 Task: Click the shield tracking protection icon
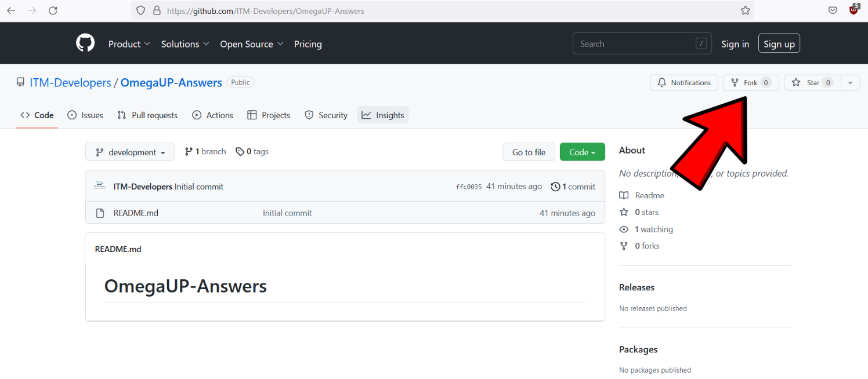(x=140, y=10)
